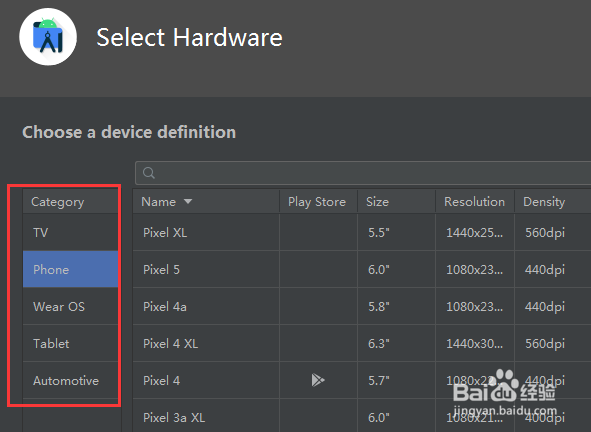The width and height of the screenshot is (591, 432).
Task: Click the Play Store icon for Pixel 4
Action: tap(318, 380)
